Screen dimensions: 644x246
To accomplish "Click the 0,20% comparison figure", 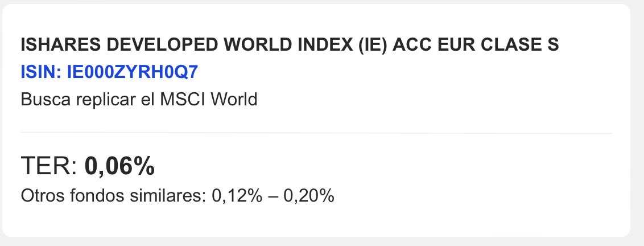I will click(309, 196).
